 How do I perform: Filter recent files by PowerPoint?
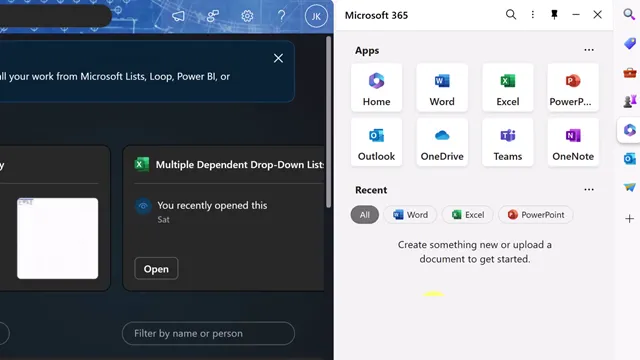[536, 215]
